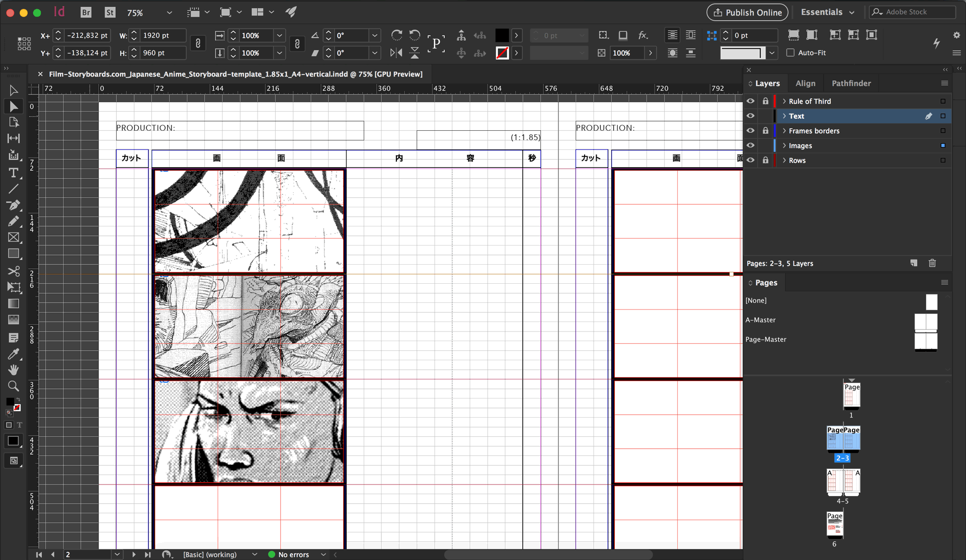The image size is (966, 560).
Task: Expand the Images layer
Action: [x=784, y=145]
